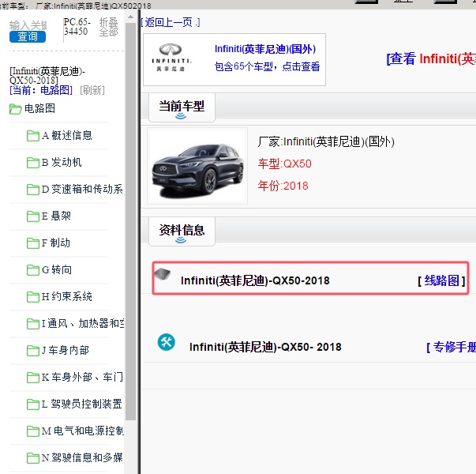476x474 pixels.
Task: Select the 资料信息 tab
Action: 182,231
